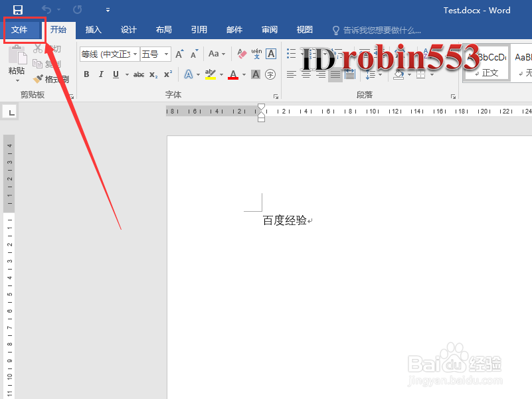Toggle bold formatting on selected text
This screenshot has height=399, width=532.
[x=86, y=74]
